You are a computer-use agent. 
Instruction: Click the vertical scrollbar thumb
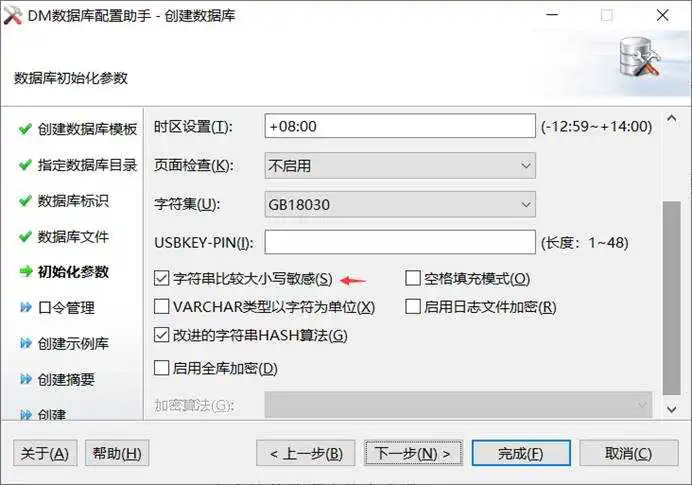pos(672,298)
